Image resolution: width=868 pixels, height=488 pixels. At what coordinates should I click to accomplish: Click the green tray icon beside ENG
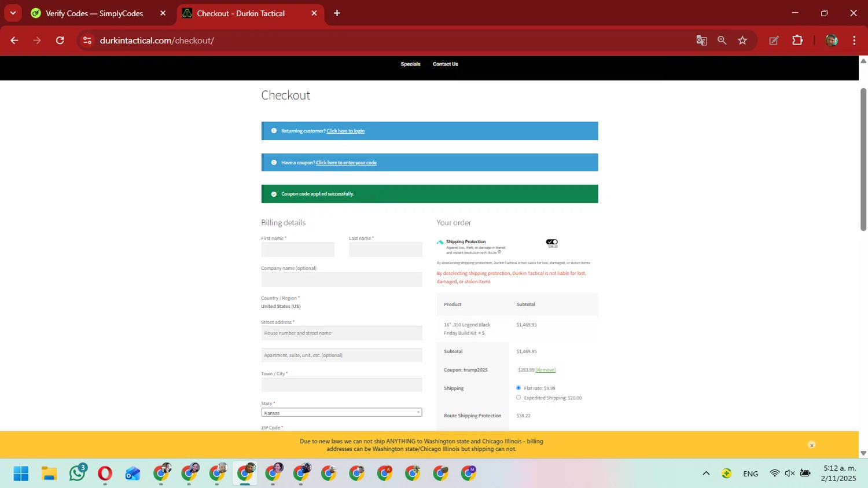pos(727,474)
